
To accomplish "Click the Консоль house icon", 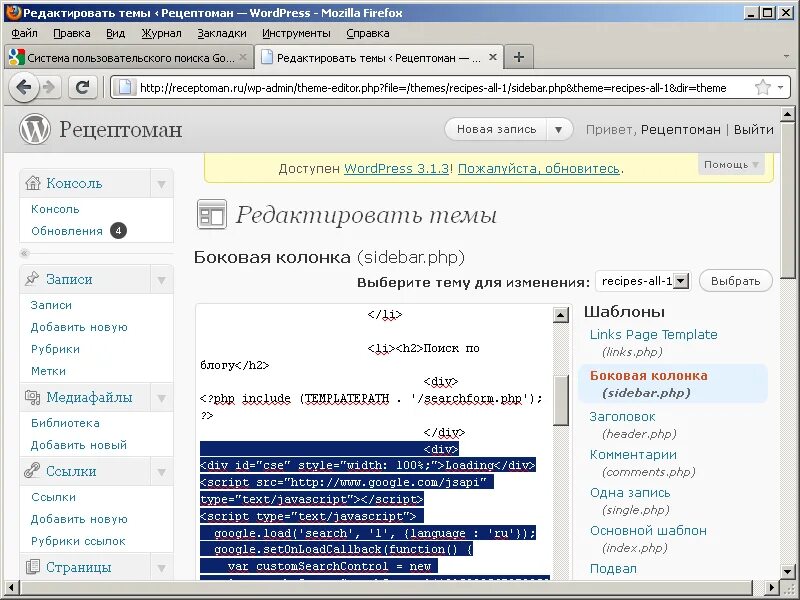I will click(x=33, y=183).
